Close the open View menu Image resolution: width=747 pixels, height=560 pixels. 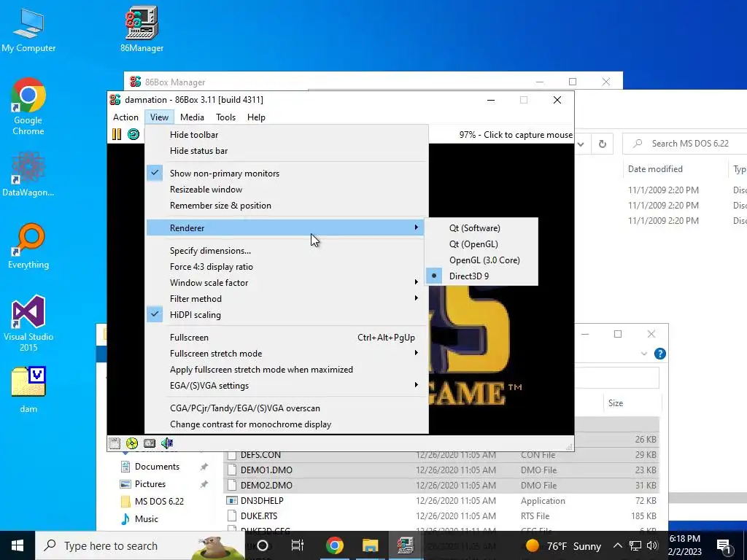(159, 117)
